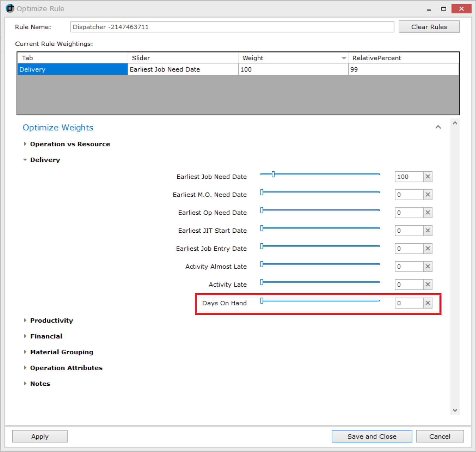This screenshot has width=476, height=452.
Task: Click the scroll down arrow of weights panel
Action: 455,410
